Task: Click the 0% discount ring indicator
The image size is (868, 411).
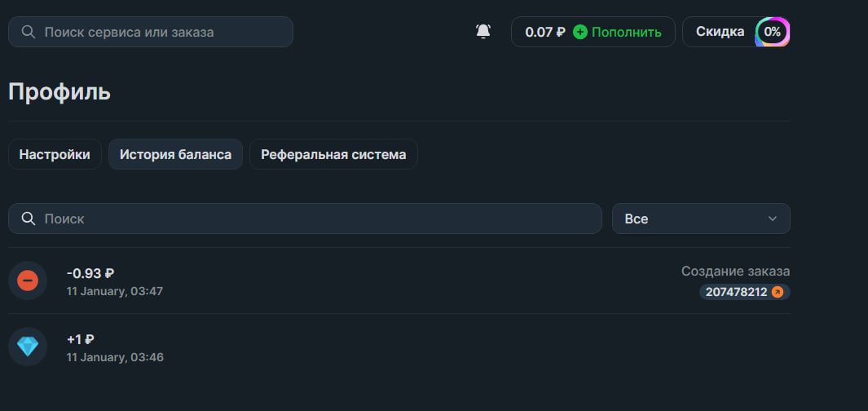Action: pos(772,32)
